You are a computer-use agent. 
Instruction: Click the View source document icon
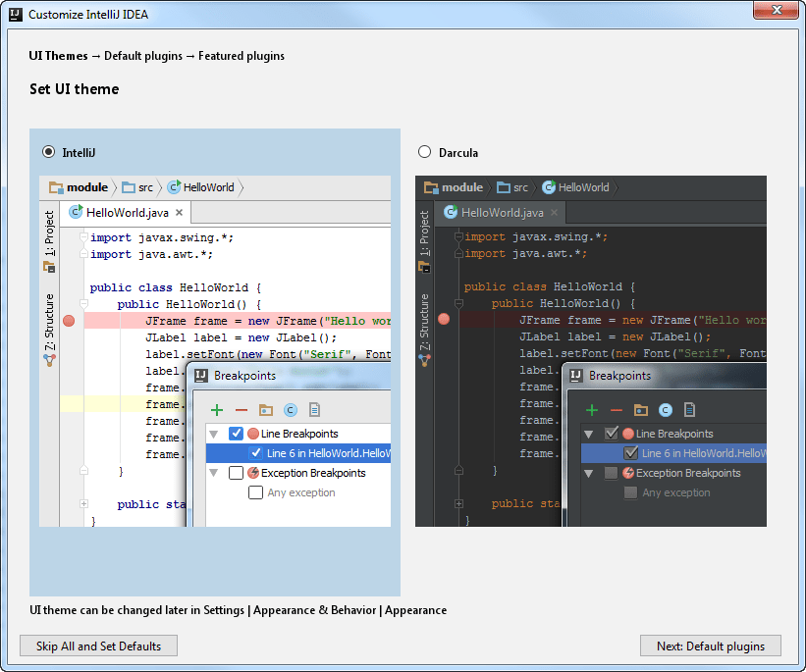point(313,409)
